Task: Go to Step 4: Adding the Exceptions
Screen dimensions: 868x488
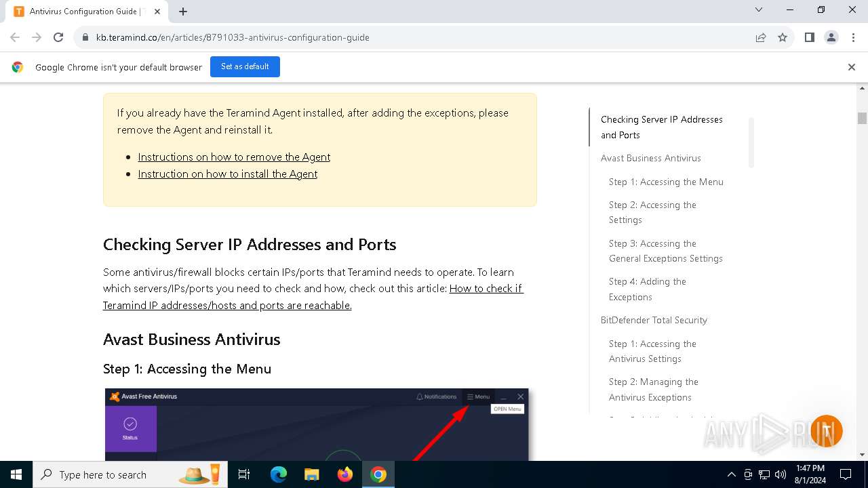Action: pyautogui.click(x=648, y=289)
